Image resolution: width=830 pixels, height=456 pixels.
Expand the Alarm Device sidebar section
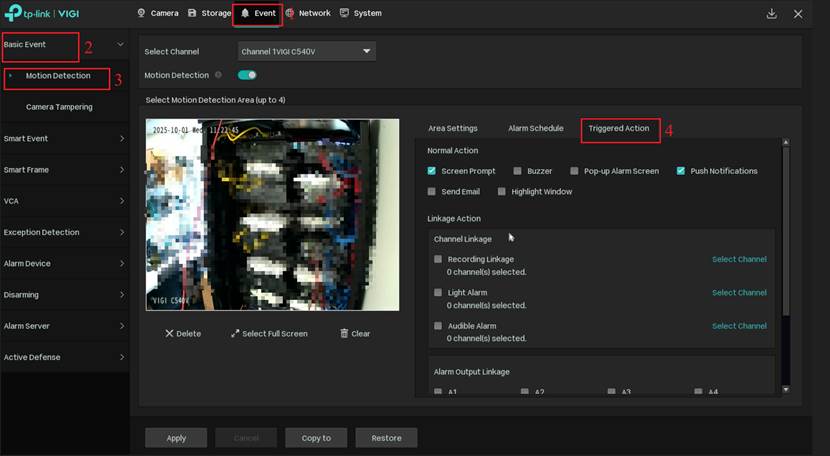(64, 264)
